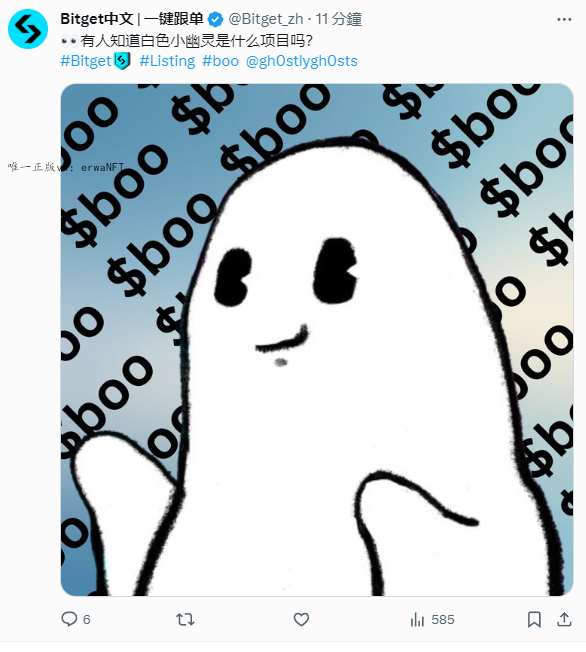Click the repost arrows icon
Image resolution: width=586 pixels, height=652 pixels.
(x=185, y=620)
